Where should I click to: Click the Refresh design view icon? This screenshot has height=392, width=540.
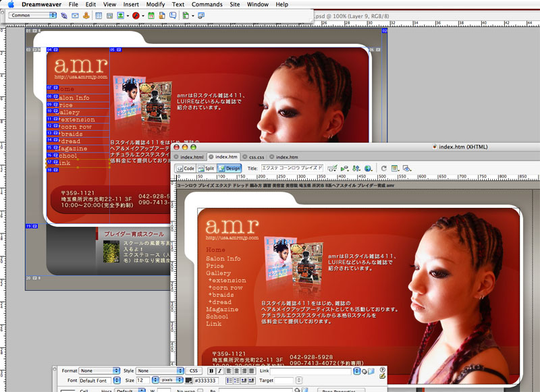tap(383, 168)
